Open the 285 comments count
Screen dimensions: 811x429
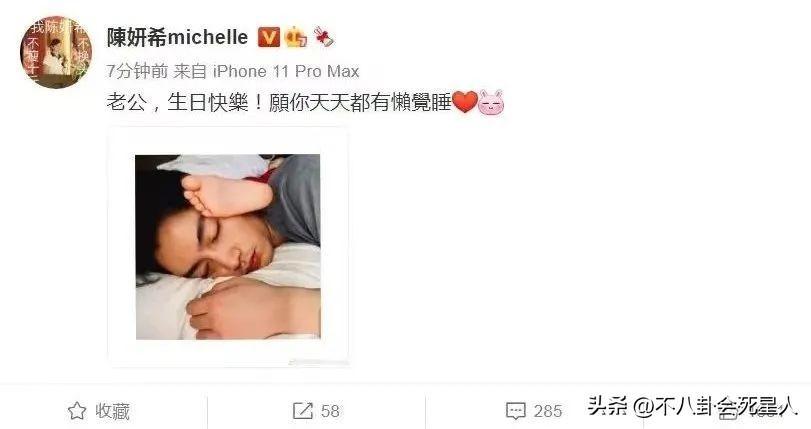click(548, 411)
